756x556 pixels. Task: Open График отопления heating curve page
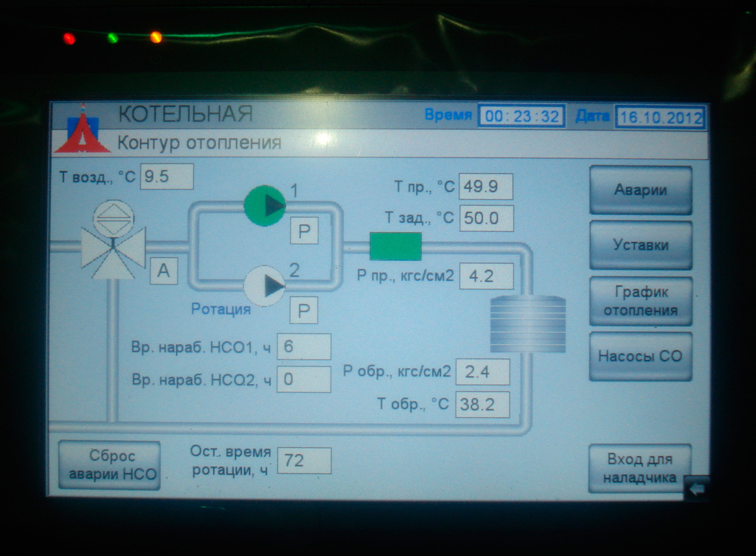(640, 301)
